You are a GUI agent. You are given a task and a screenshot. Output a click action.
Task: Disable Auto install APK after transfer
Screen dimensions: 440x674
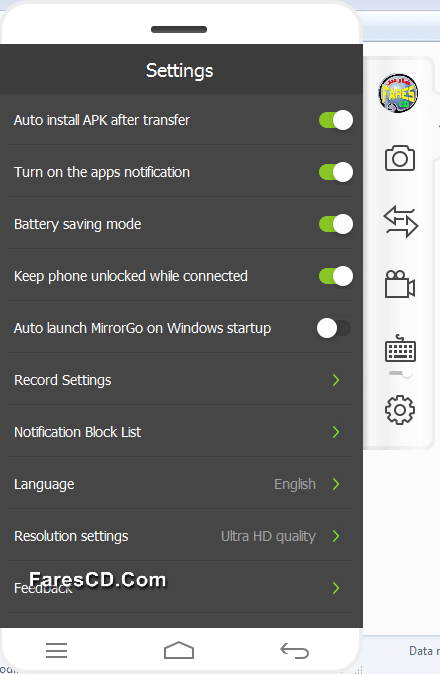point(336,120)
